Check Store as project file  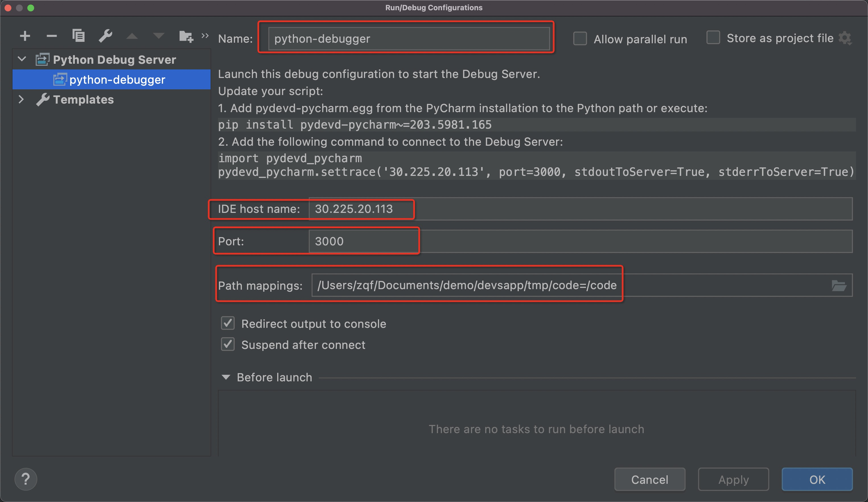click(713, 38)
